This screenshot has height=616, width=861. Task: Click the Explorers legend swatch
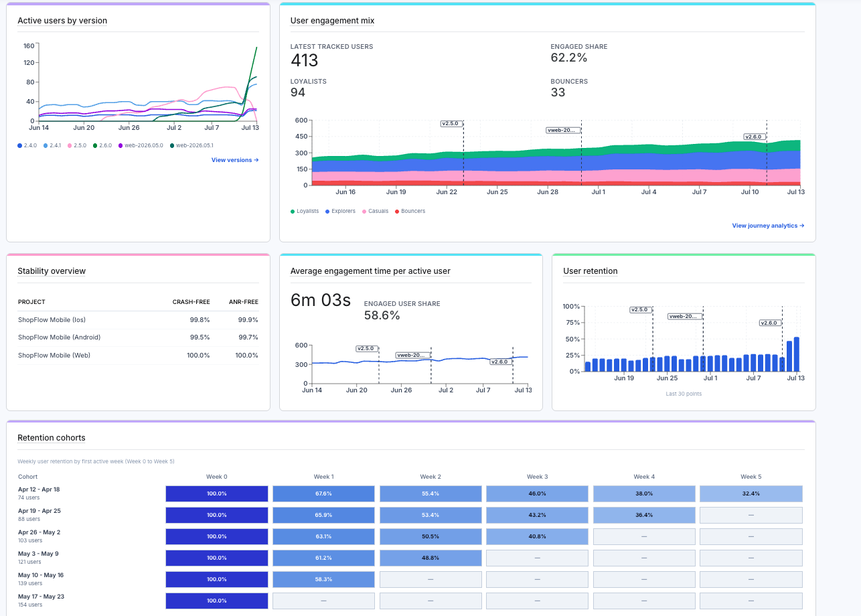[327, 212]
